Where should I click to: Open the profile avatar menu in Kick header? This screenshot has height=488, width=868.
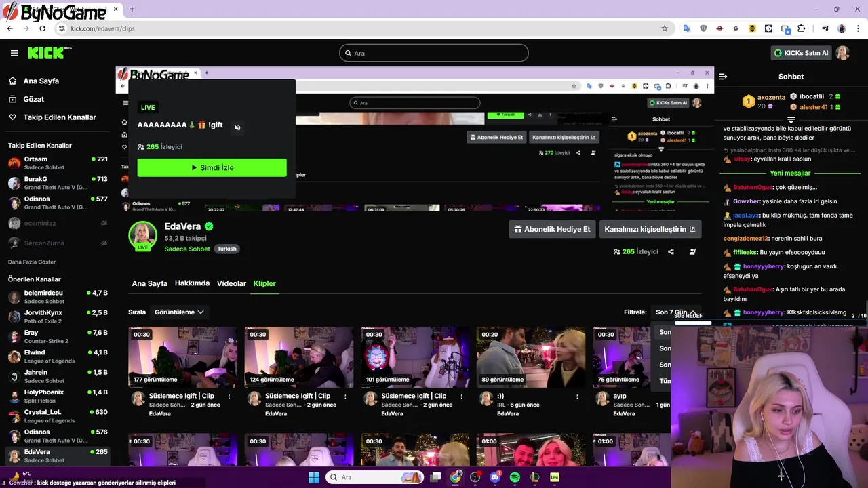coord(842,53)
